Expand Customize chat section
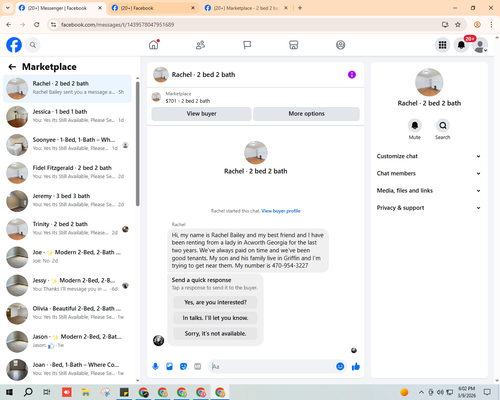This screenshot has width=500, height=400. coord(429,156)
